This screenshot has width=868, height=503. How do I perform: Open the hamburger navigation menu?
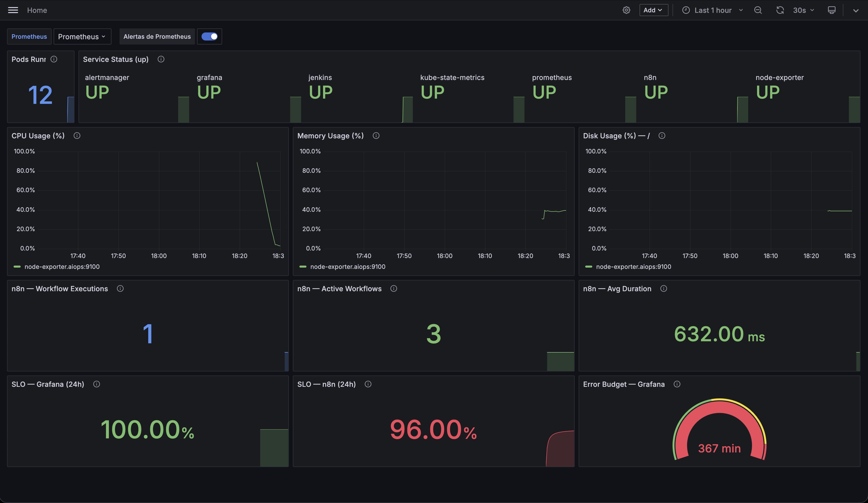click(13, 10)
